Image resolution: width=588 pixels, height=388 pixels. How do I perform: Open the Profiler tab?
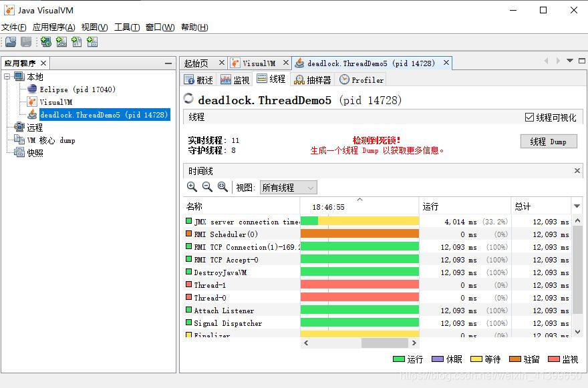coord(361,80)
